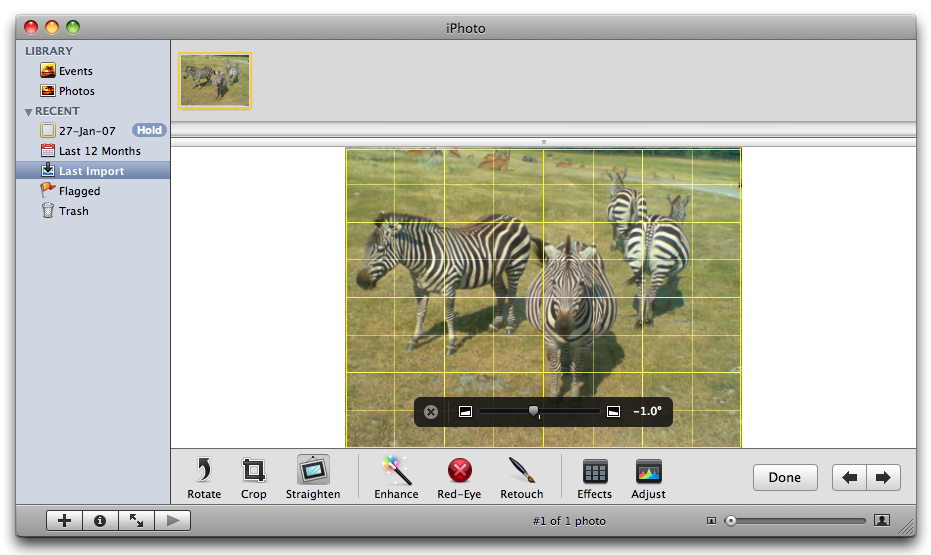Adjust the straighten angle slider
The height and width of the screenshot is (555, 931).
pyautogui.click(x=534, y=411)
